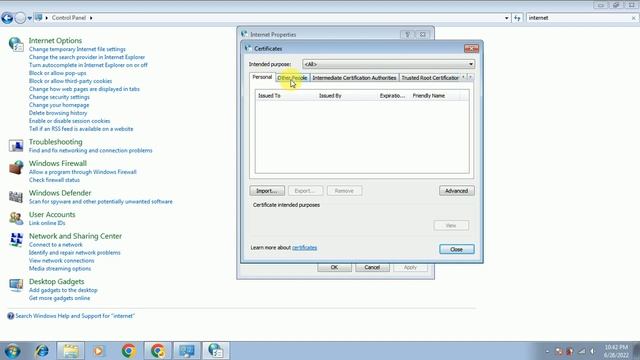Open the Intended purpose dropdown

pos(388,64)
